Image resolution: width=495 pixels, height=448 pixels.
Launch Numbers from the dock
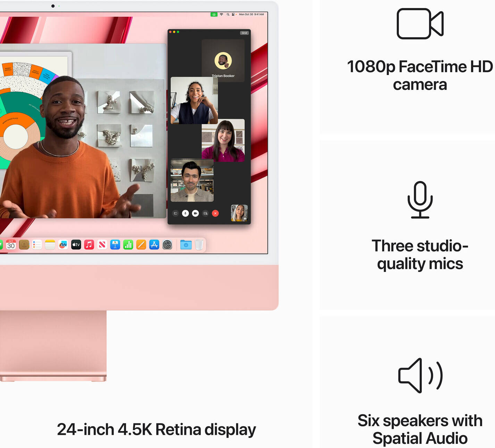click(x=128, y=245)
